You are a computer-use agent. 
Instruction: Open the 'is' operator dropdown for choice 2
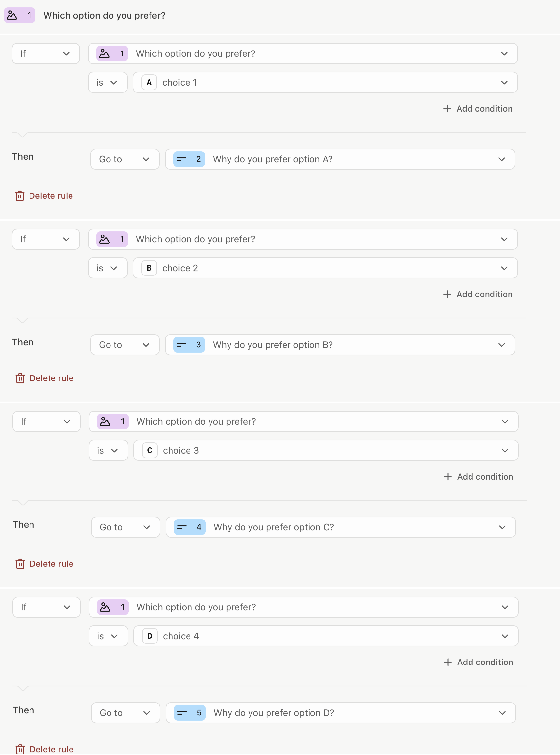108,268
